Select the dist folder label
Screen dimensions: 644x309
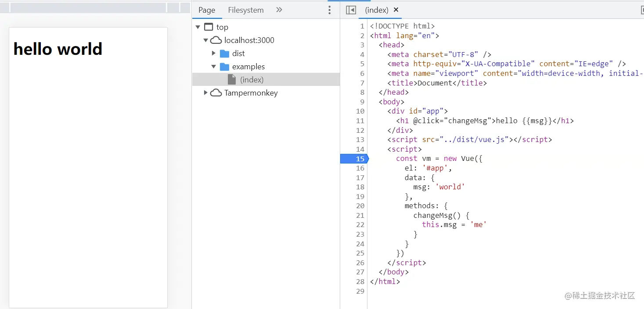point(238,53)
